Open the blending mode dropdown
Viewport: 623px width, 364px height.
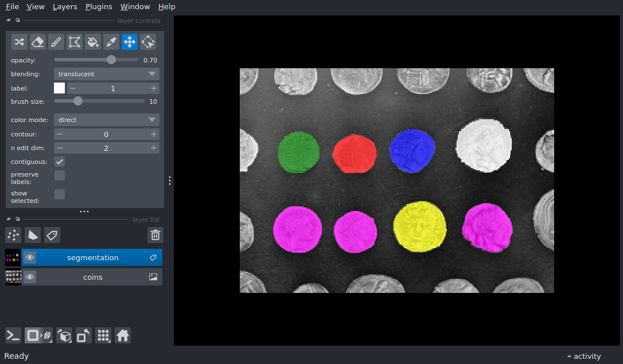(107, 74)
